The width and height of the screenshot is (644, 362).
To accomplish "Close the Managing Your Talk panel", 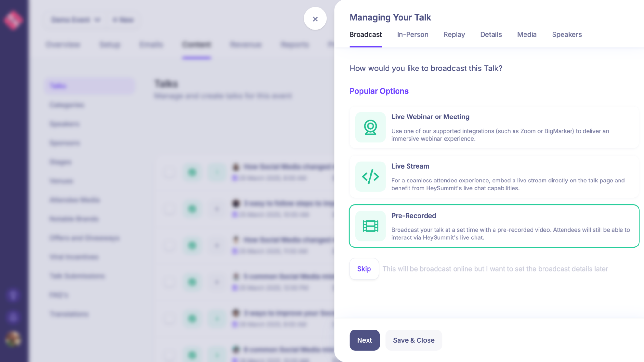I will (x=315, y=19).
